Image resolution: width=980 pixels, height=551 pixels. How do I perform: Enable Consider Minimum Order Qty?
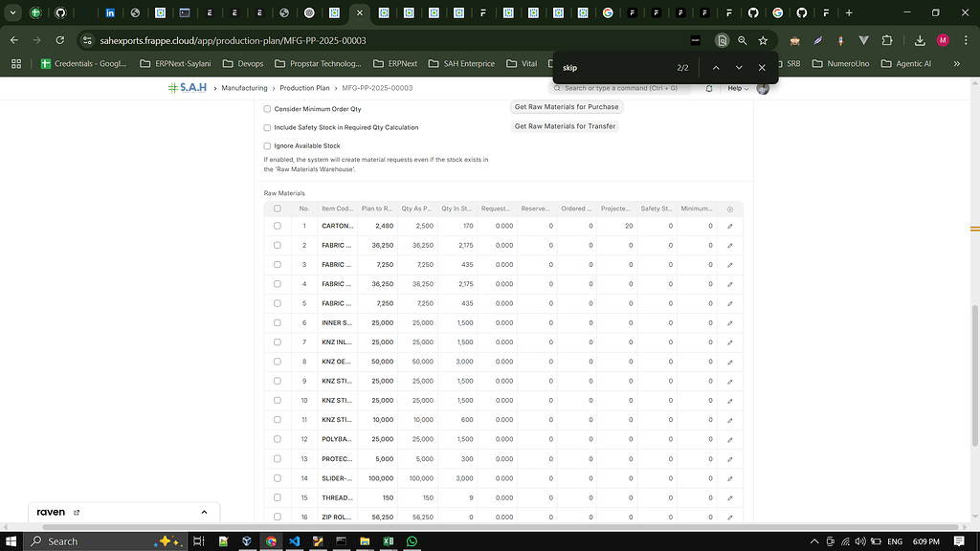pos(267,109)
